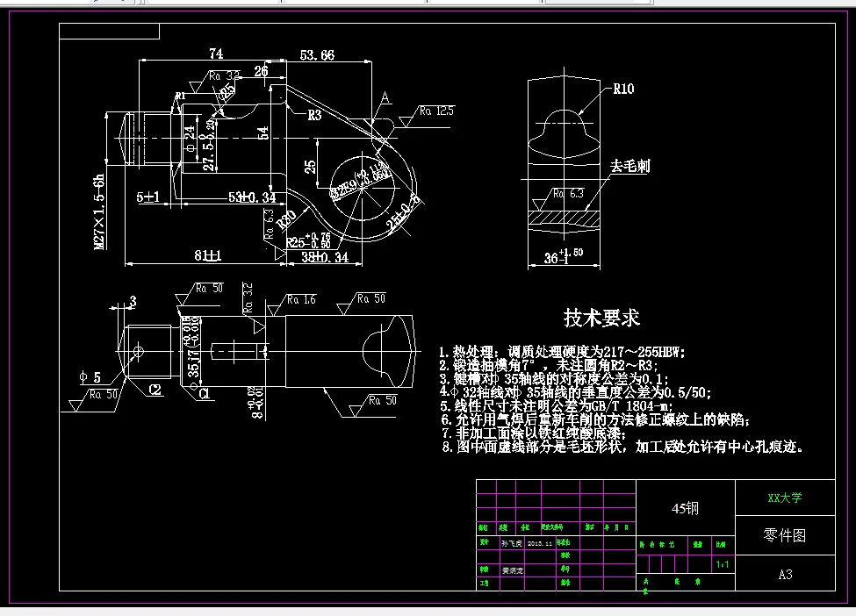Select the XX大学 title block cell
This screenshot has height=616, width=856.
(786, 496)
